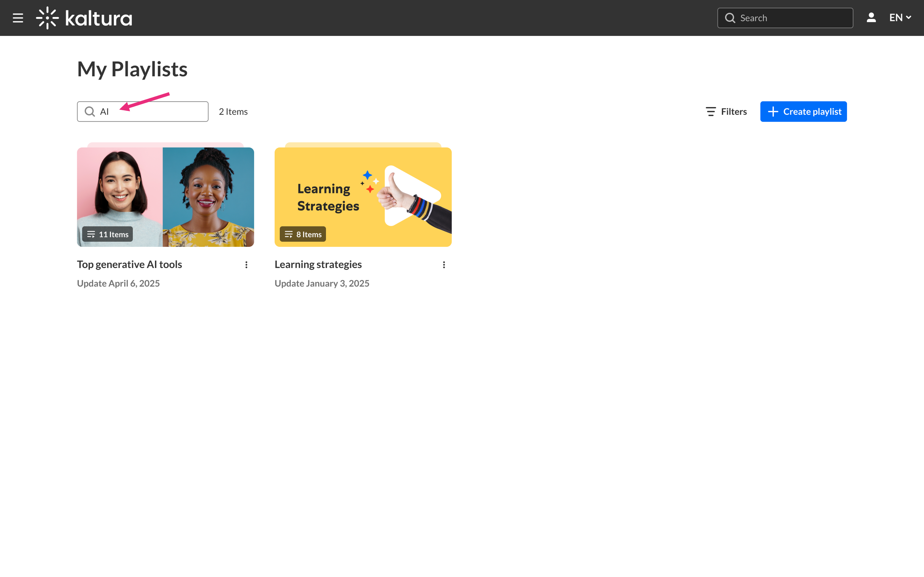Click the user profile icon

coord(871,17)
